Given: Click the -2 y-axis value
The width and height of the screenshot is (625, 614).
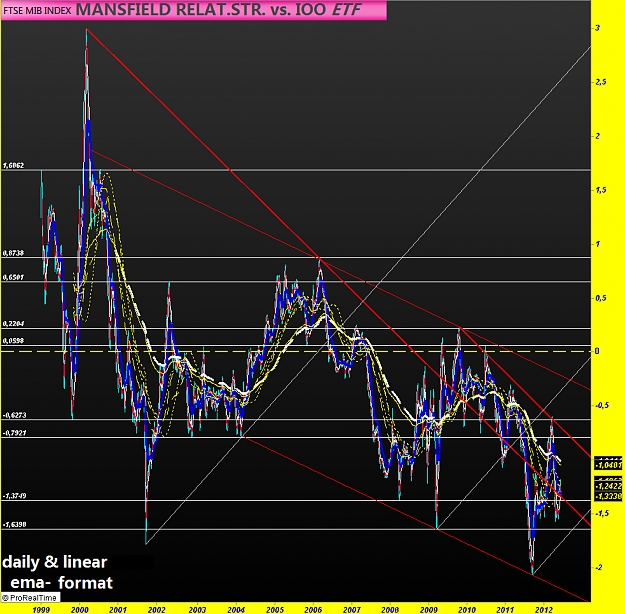Looking at the screenshot, I should 599,567.
